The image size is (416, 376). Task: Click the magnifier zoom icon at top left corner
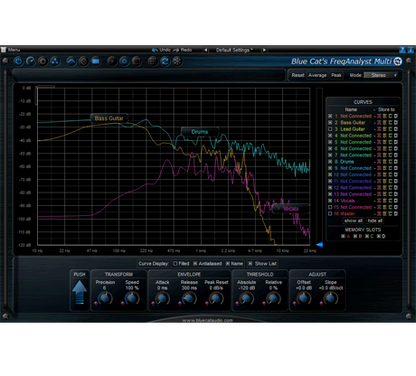pos(5,61)
